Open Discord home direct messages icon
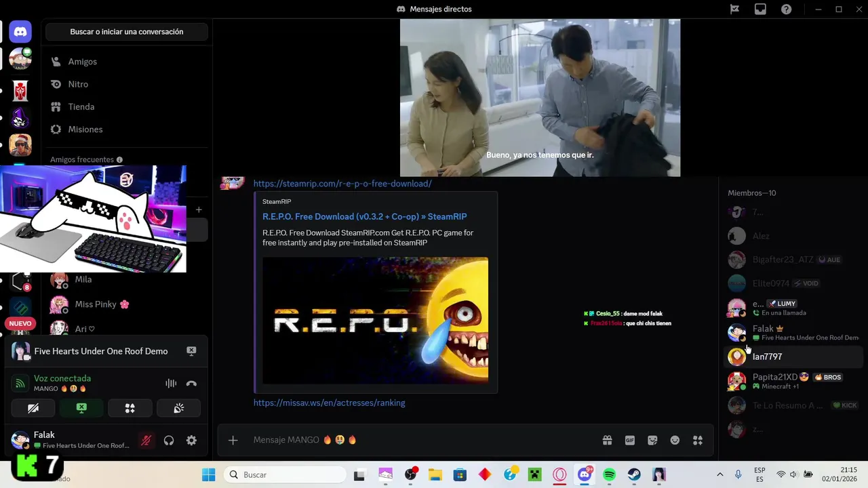868x488 pixels. [20, 31]
